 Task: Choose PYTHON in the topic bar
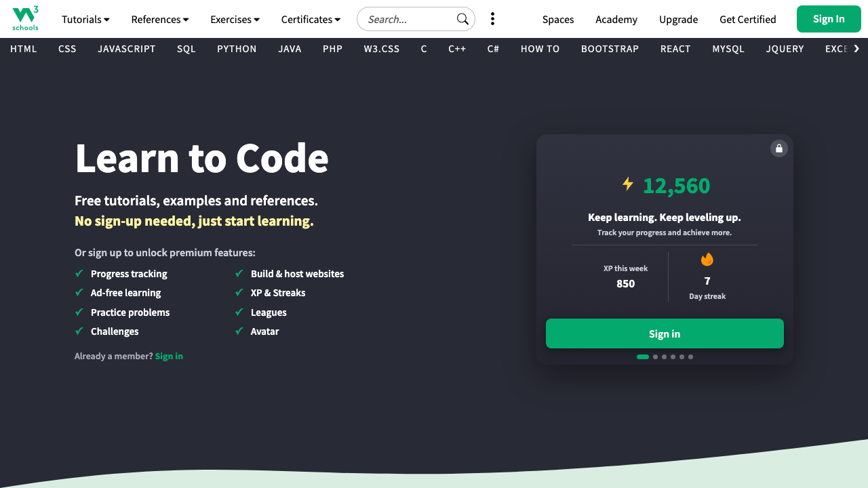pyautogui.click(x=237, y=49)
